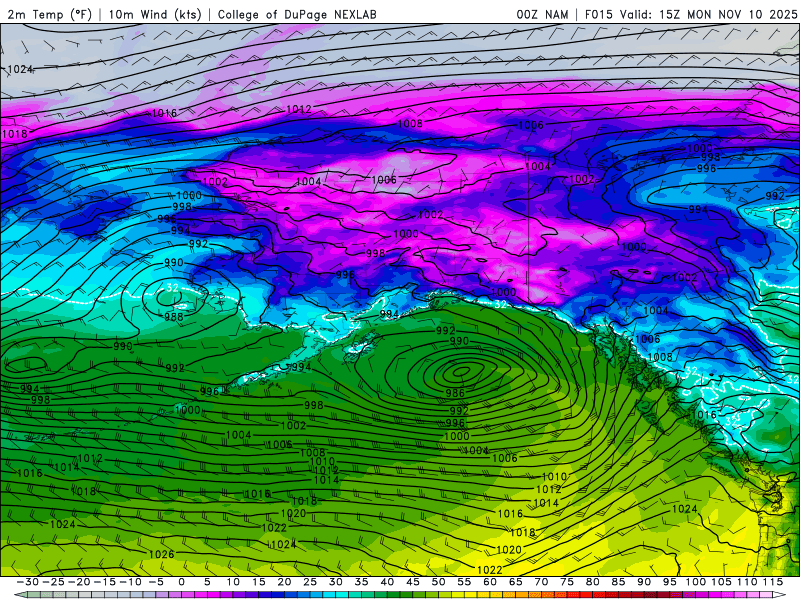This screenshot has width=800, height=600.
Task: Click the "50" temperature scale label
Action: tap(438, 582)
